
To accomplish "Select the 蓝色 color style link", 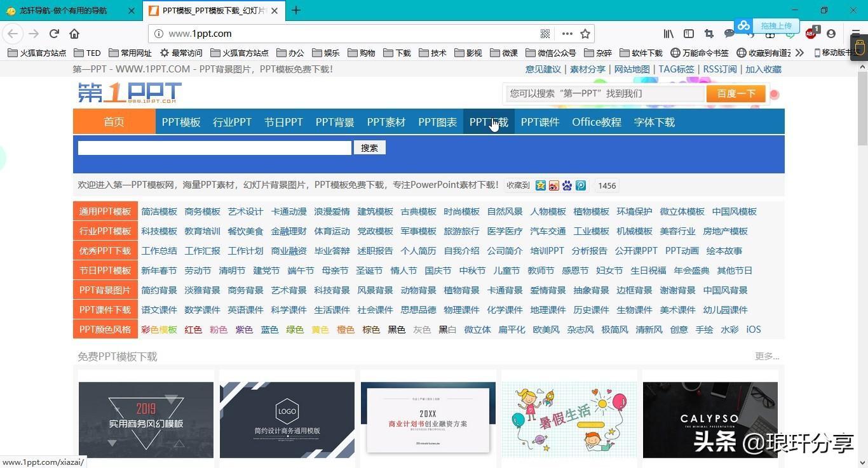I will [x=269, y=330].
